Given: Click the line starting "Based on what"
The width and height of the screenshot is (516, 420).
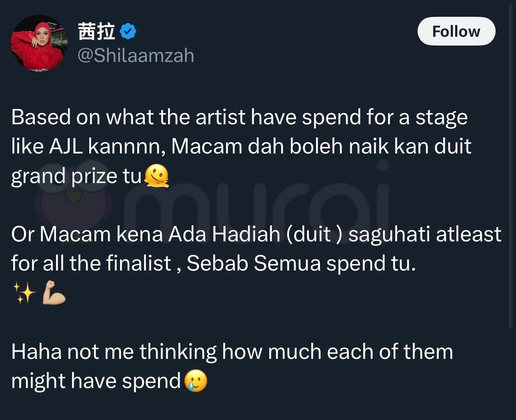Looking at the screenshot, I should coord(239,117).
